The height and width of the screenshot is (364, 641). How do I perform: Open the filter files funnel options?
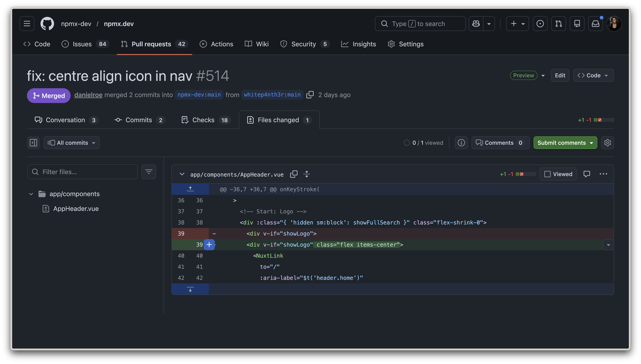pos(149,172)
